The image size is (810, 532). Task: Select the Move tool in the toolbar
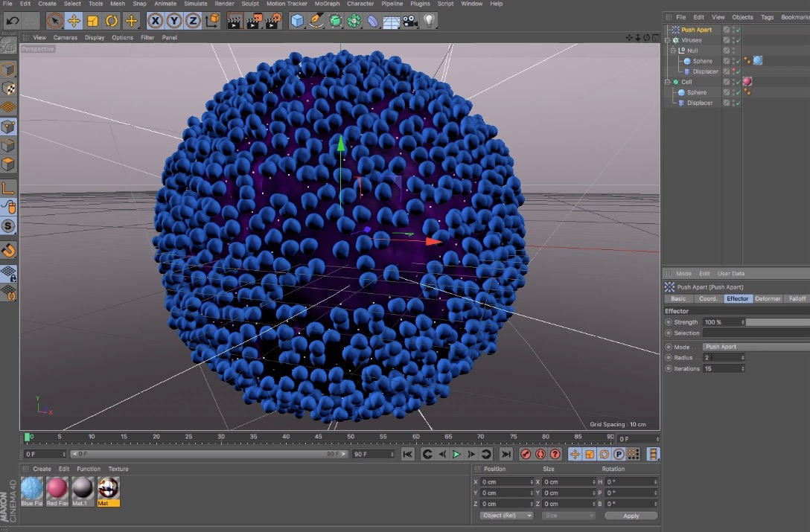coord(74,20)
